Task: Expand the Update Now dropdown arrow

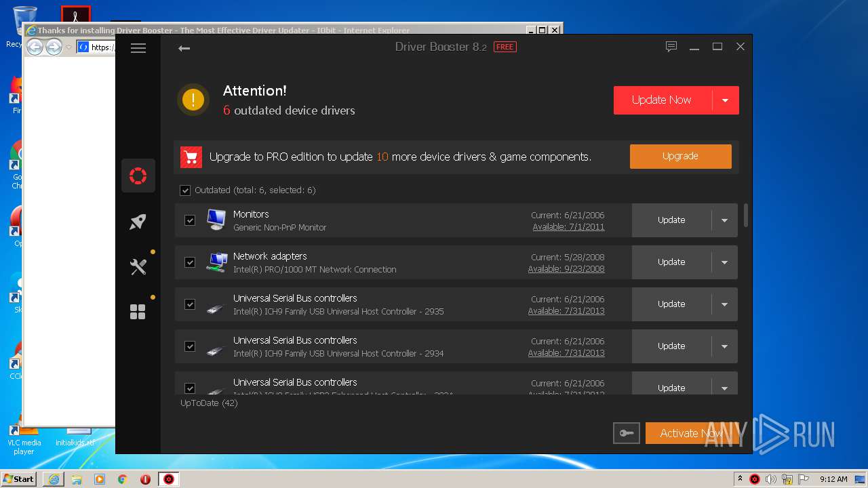Action: point(725,100)
